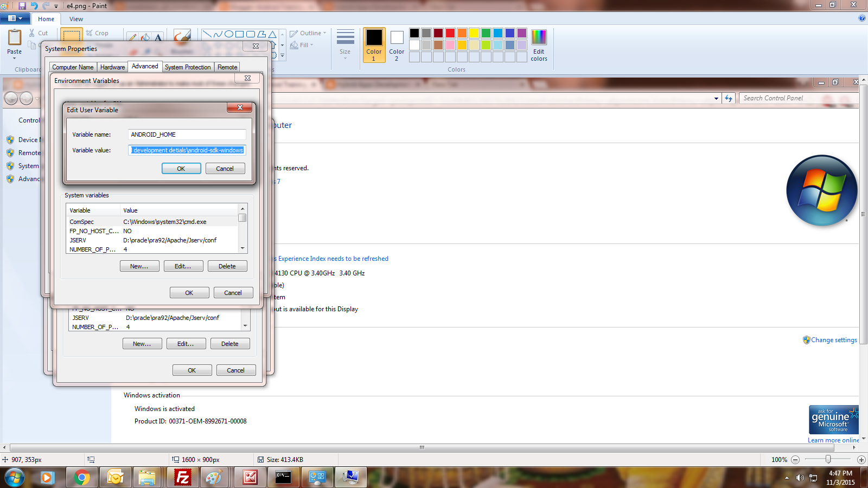This screenshot has width=868, height=488.
Task: Launch FileZilla from the taskbar
Action: point(182,477)
